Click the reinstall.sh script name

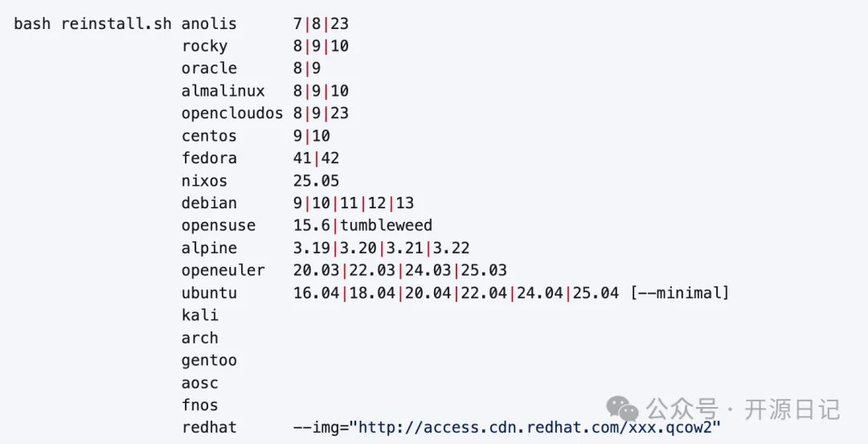[116, 23]
